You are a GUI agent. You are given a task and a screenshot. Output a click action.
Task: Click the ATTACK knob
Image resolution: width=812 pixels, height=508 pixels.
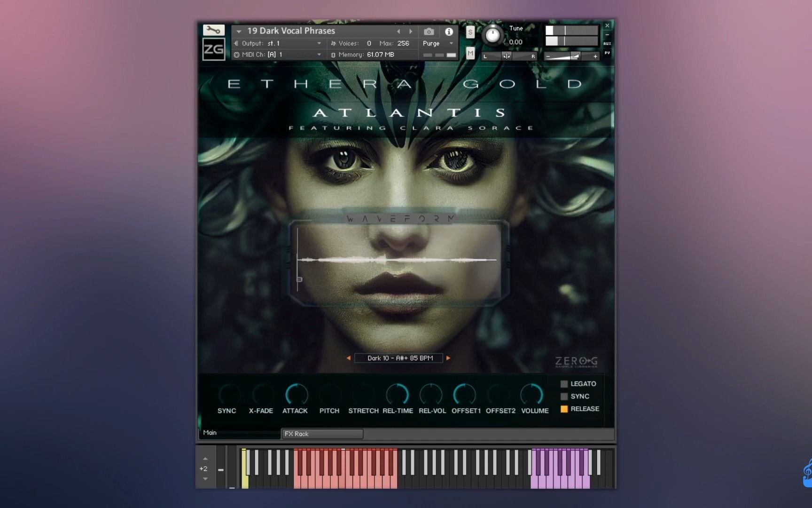coord(297,395)
